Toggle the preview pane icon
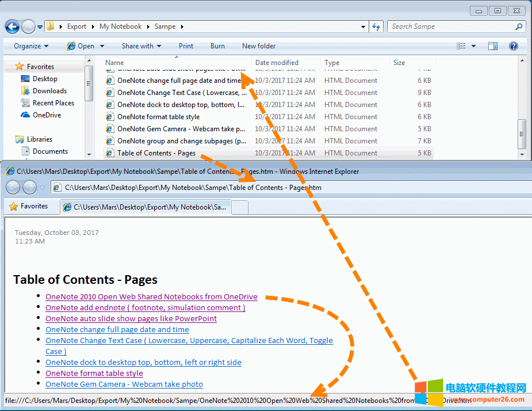The image size is (532, 411). pyautogui.click(x=493, y=46)
